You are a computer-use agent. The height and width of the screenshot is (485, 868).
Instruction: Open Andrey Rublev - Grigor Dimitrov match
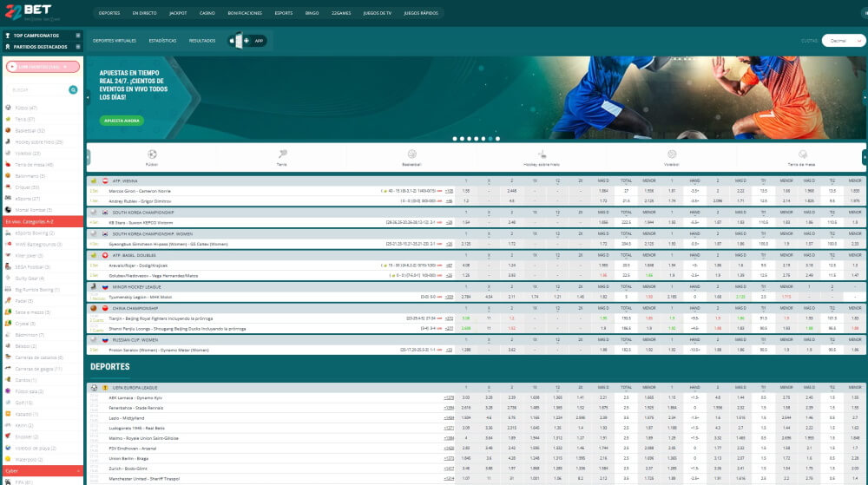pyautogui.click(x=140, y=201)
